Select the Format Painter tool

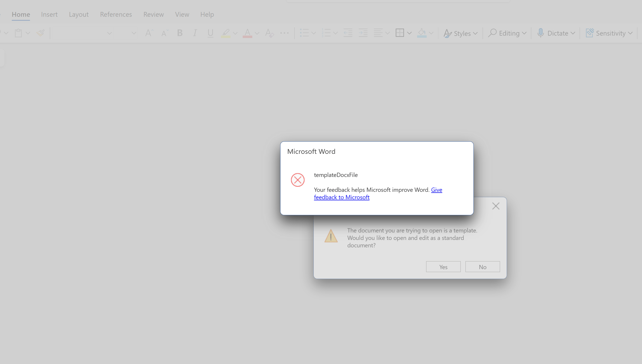point(40,33)
